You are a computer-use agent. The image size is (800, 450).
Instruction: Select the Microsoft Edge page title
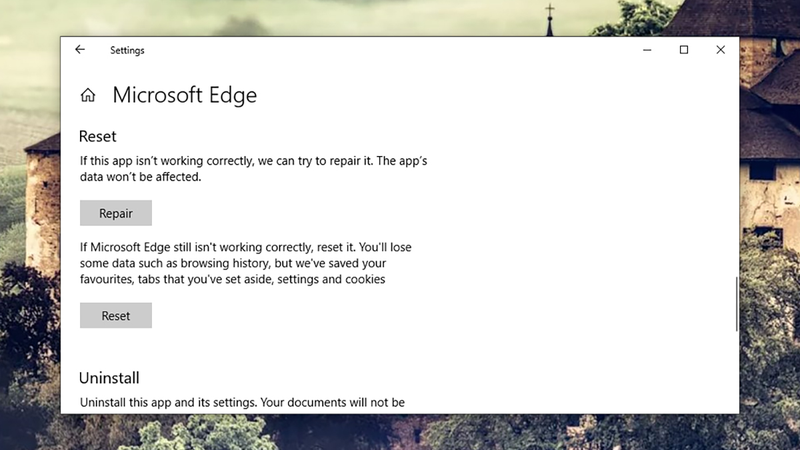tap(185, 95)
